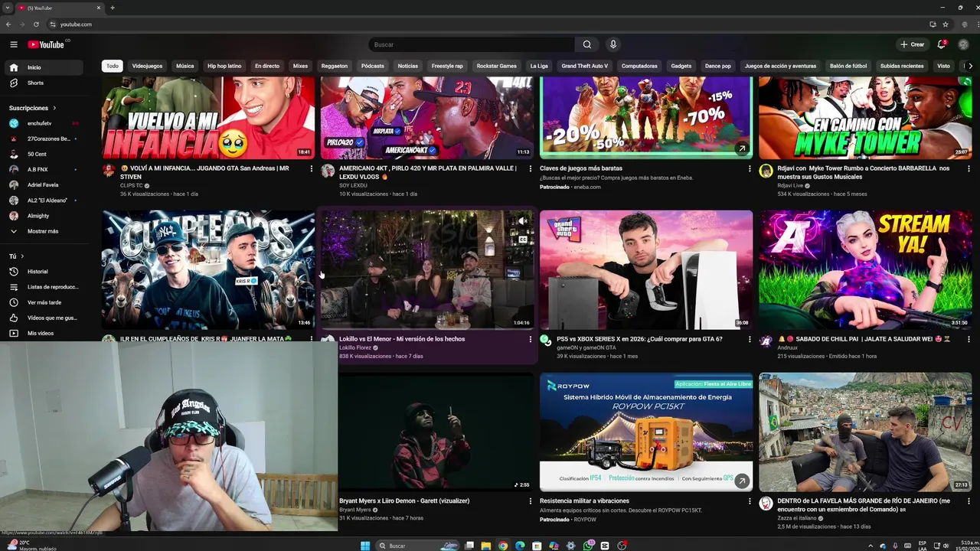
Task: Click Zazza el Italiano channel avatar
Action: click(x=766, y=503)
